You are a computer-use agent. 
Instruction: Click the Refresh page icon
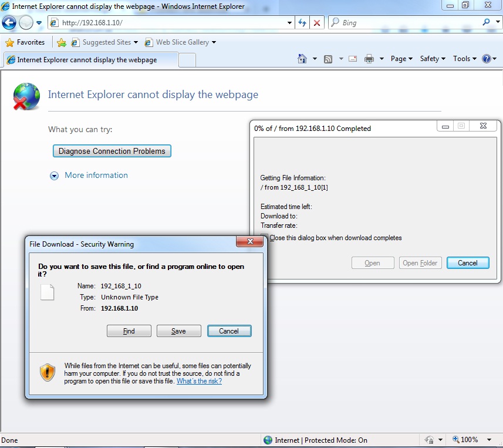tap(302, 23)
